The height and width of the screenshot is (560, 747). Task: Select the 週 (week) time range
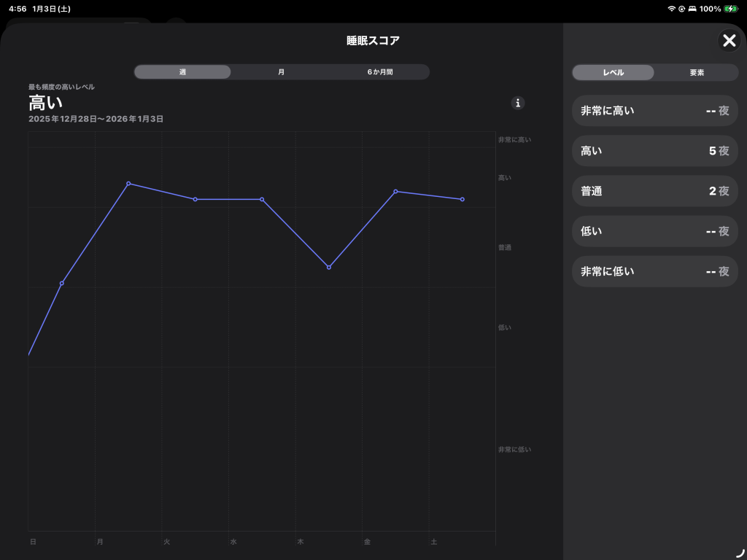click(182, 72)
